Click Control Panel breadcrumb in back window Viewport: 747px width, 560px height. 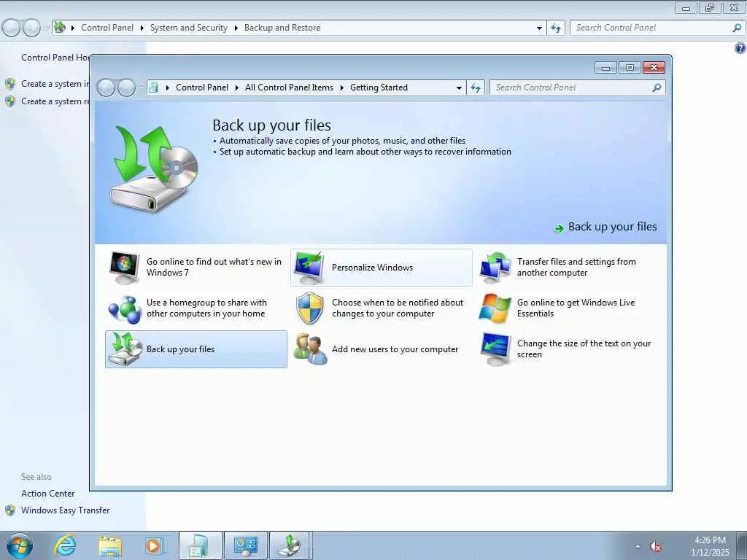point(107,28)
